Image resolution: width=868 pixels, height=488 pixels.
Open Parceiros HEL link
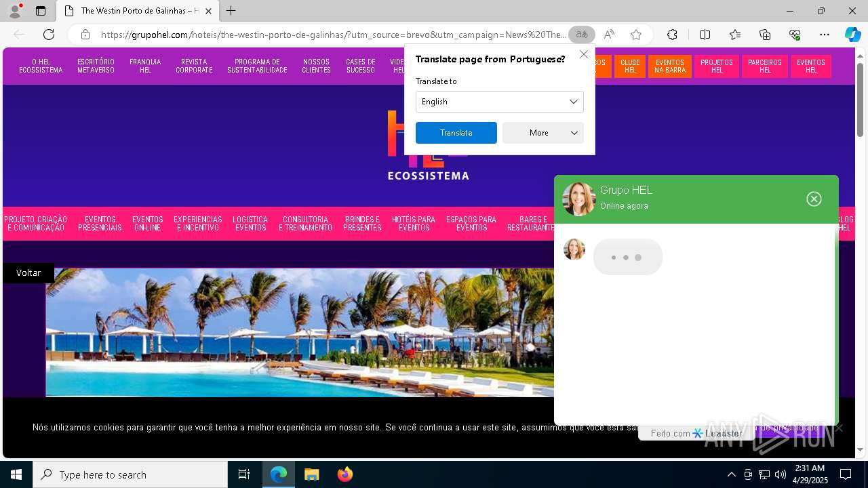point(765,66)
